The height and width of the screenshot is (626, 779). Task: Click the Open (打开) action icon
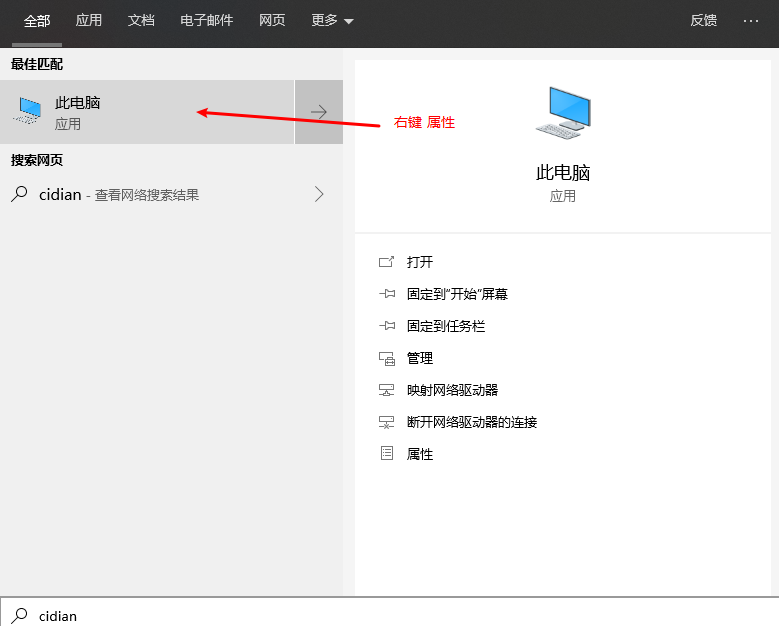(x=386, y=262)
